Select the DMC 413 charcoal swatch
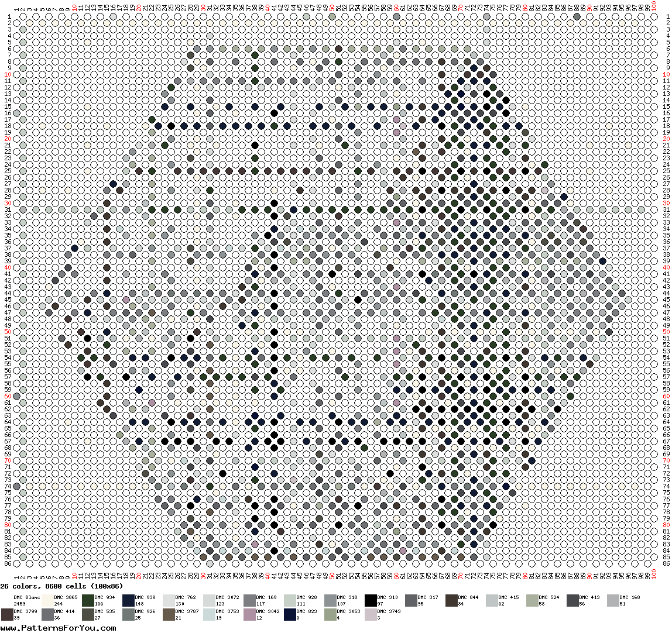Image resolution: width=672 pixels, height=633 pixels. click(x=573, y=601)
